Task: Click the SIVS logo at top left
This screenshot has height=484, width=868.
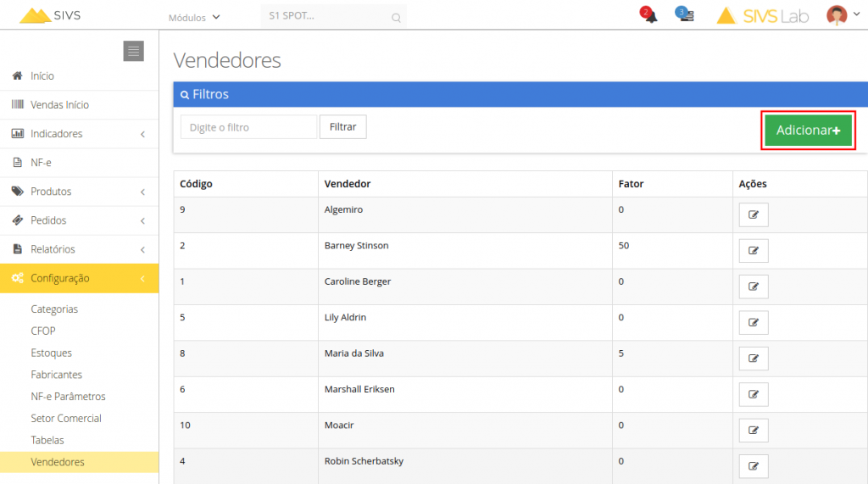Action: (50, 15)
